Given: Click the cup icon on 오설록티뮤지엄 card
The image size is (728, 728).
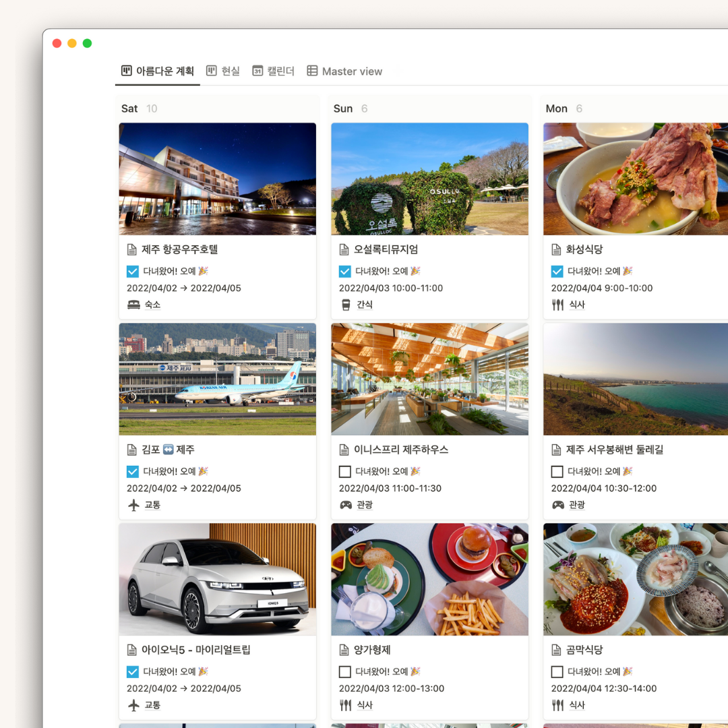Looking at the screenshot, I should (346, 305).
